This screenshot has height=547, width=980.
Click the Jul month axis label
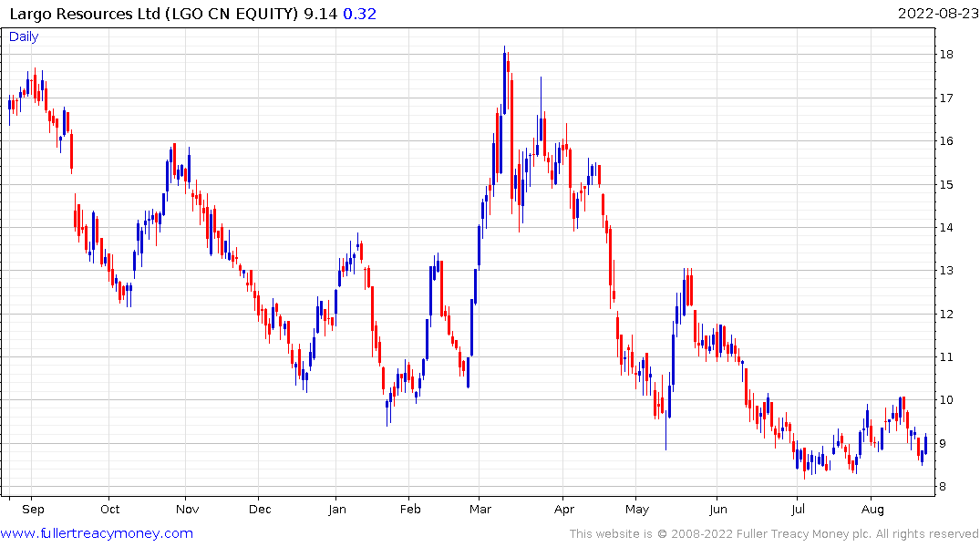coord(798,509)
